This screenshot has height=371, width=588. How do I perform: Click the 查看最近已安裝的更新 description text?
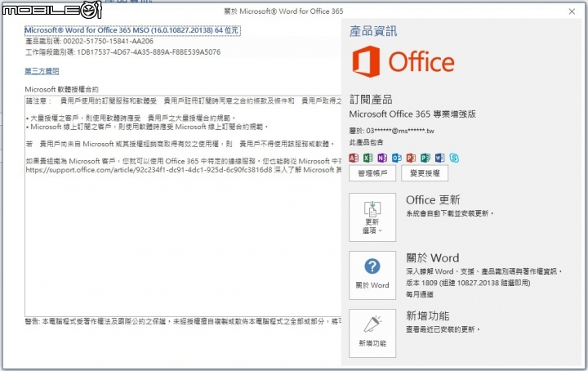click(443, 329)
